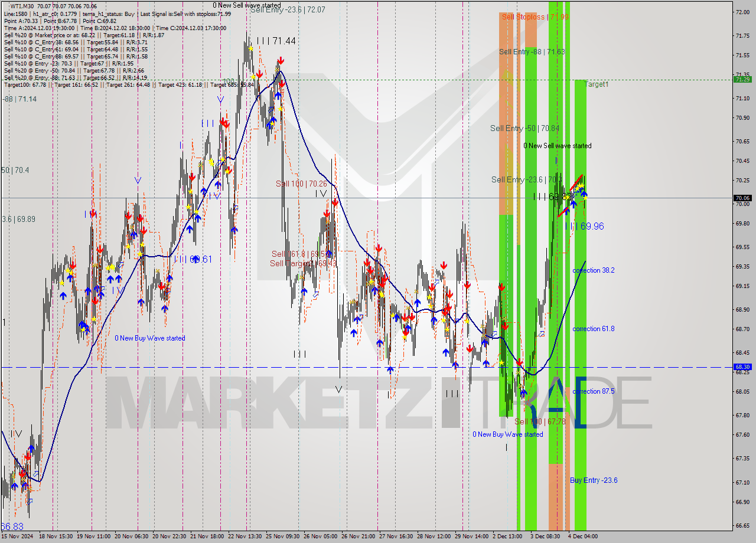
Task: Click the 'I I I 69.61' wave label
Action: click(193, 259)
